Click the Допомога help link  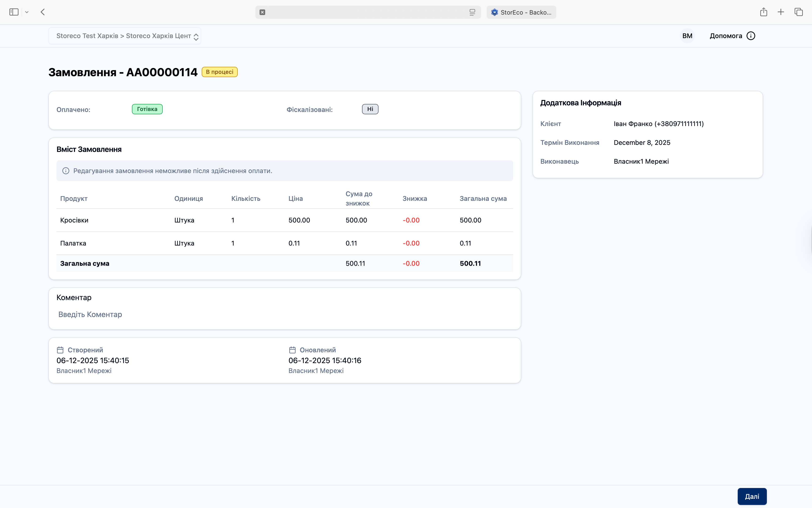[x=726, y=36]
